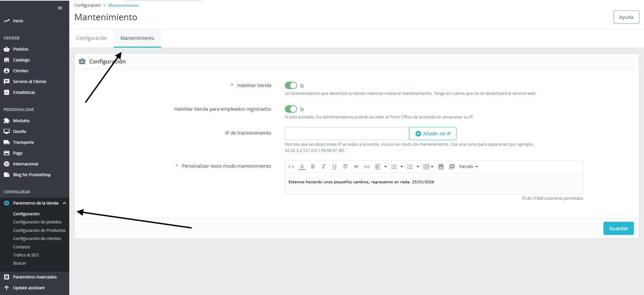Open the numbered list style dropdown arrow
Image resolution: width=644 pixels, height=295 pixels.
(418, 167)
